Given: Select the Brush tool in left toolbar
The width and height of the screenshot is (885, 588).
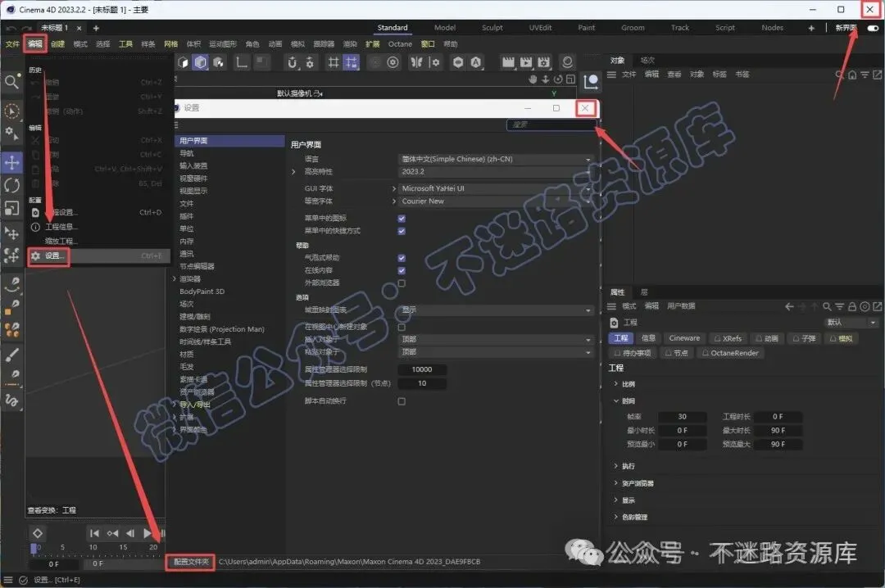Looking at the screenshot, I should (11, 355).
